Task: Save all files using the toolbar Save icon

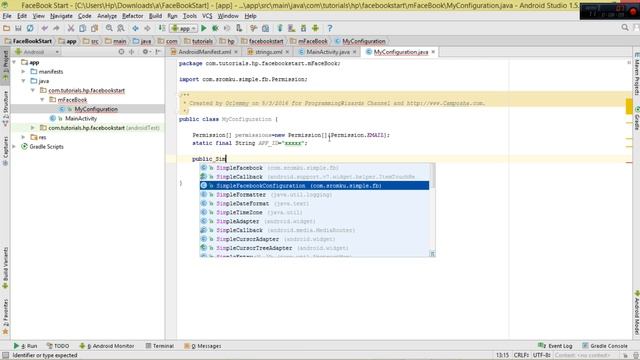Action: point(18,28)
